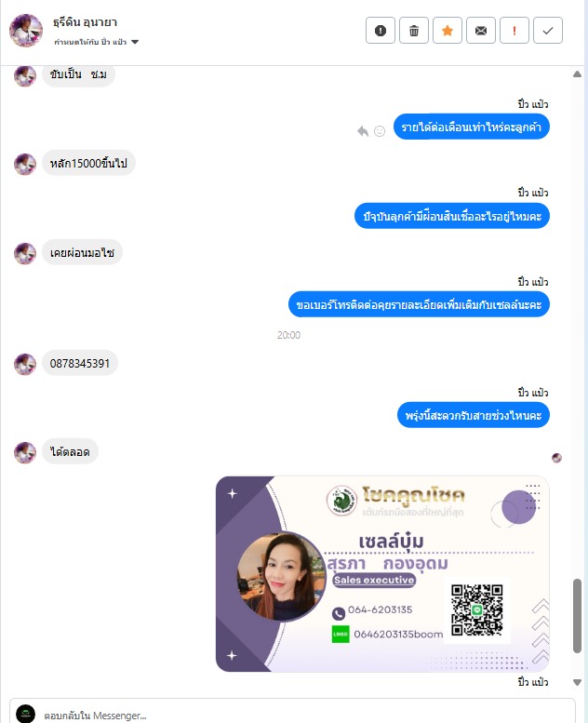This screenshot has height=723, width=588.
Task: Add a reaction with the smiley icon
Action: coord(380,131)
